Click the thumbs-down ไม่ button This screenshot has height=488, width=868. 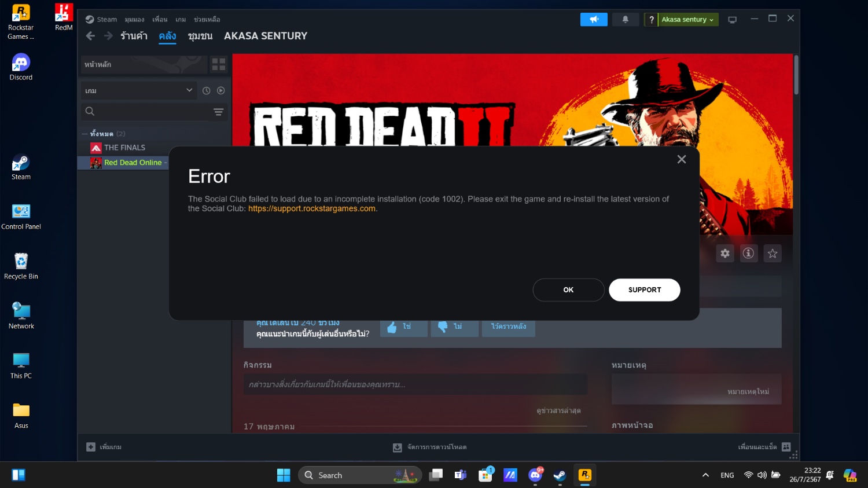[x=454, y=327]
